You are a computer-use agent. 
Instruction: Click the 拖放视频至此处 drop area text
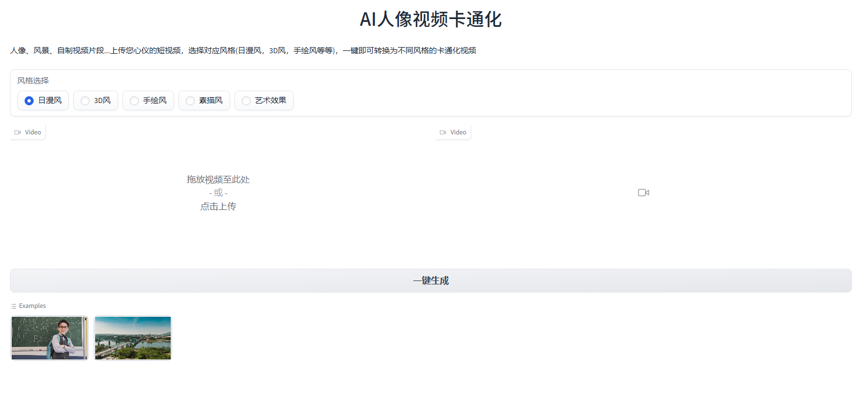218,180
